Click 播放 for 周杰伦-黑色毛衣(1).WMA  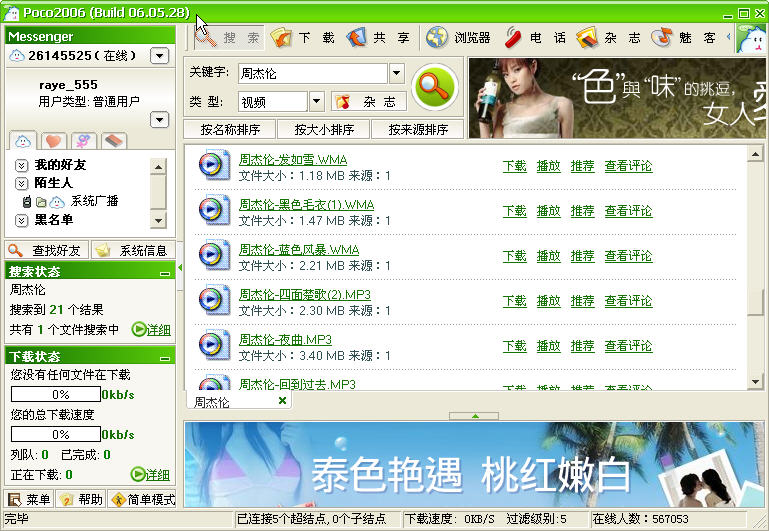click(548, 211)
